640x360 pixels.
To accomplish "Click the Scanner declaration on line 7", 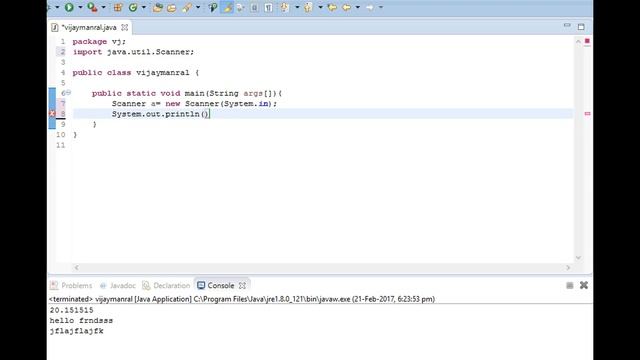I will click(194, 104).
